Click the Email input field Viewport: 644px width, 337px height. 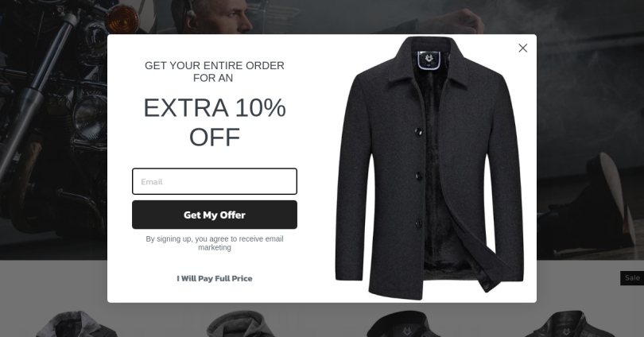215,181
